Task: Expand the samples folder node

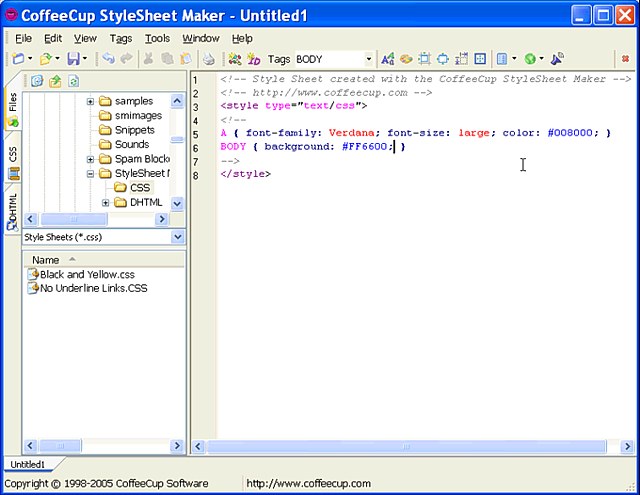Action: pyautogui.click(x=90, y=101)
